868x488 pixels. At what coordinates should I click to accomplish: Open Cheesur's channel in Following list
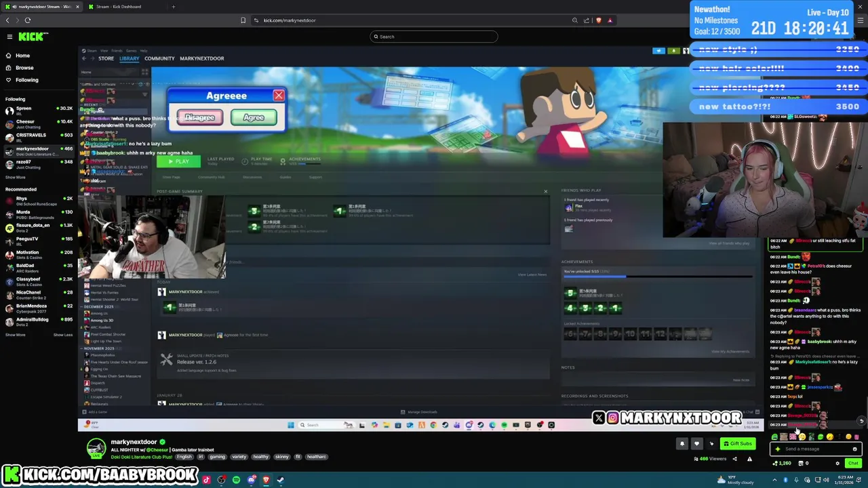[x=39, y=124]
